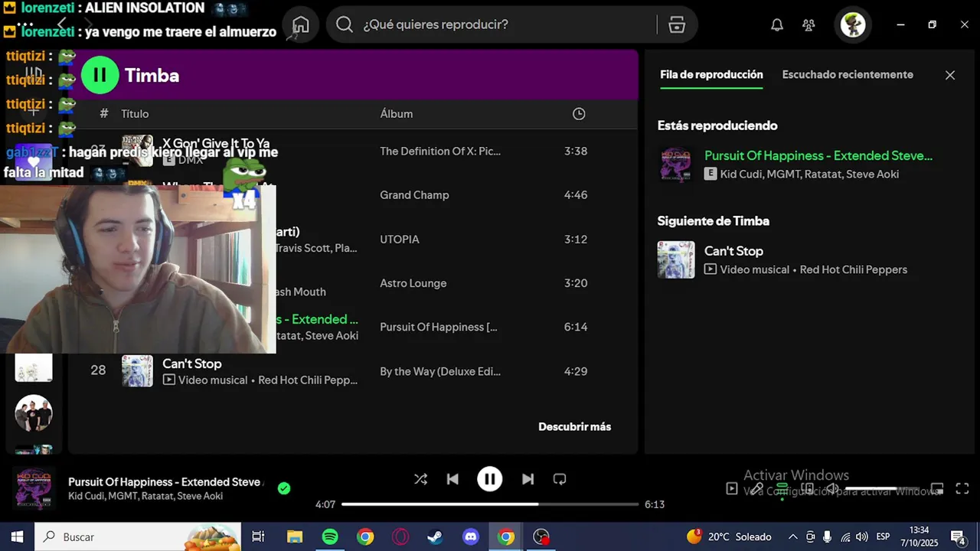Toggle repeat mode

(x=560, y=479)
